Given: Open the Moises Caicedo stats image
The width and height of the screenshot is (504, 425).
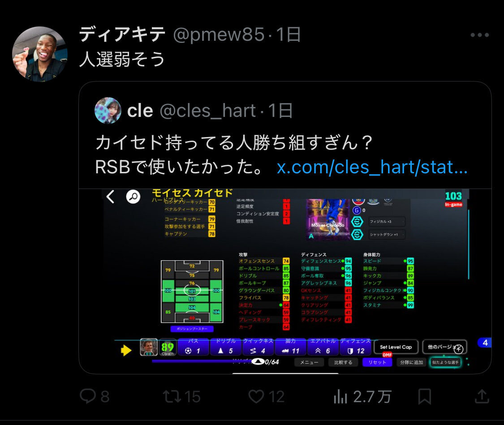Looking at the screenshot, I should coord(285,281).
